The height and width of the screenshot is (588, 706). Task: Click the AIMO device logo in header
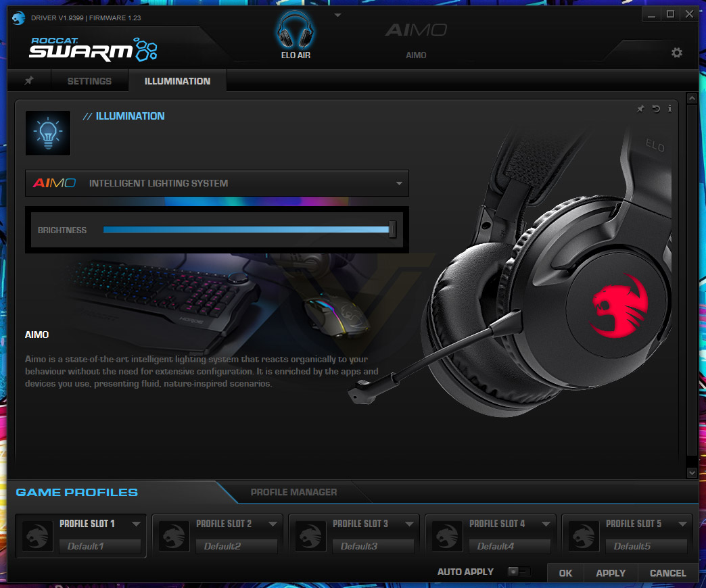pos(416,30)
